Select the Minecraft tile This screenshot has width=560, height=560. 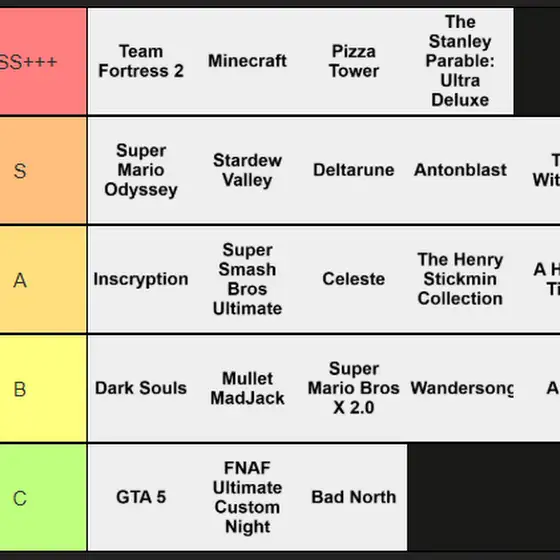coord(248,61)
